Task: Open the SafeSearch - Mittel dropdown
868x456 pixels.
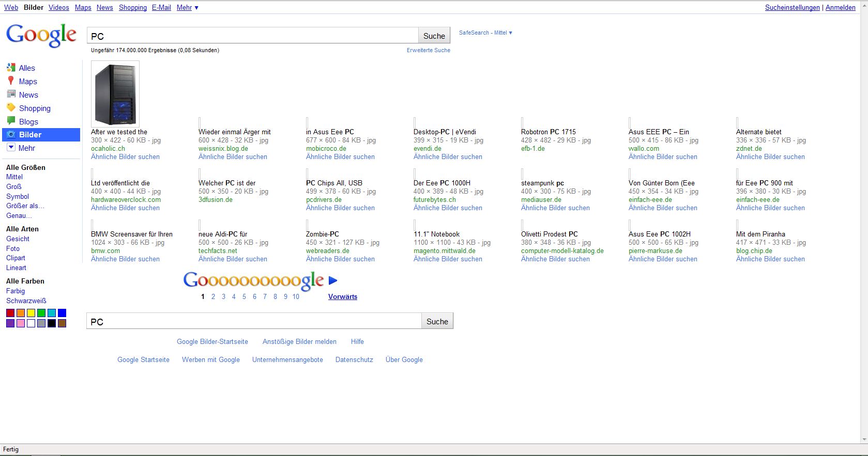Action: 485,33
